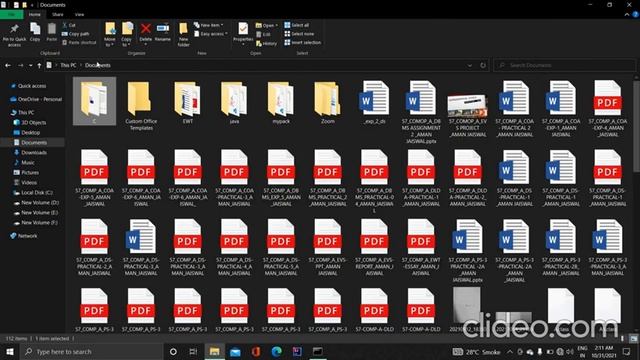Viewport: 640px width, 360px height.
Task: Select Desktop in sidebar
Action: [x=31, y=133]
